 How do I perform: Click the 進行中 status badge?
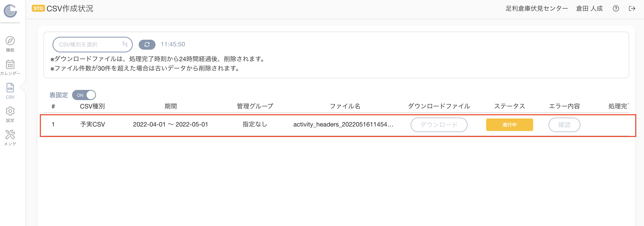(x=509, y=125)
